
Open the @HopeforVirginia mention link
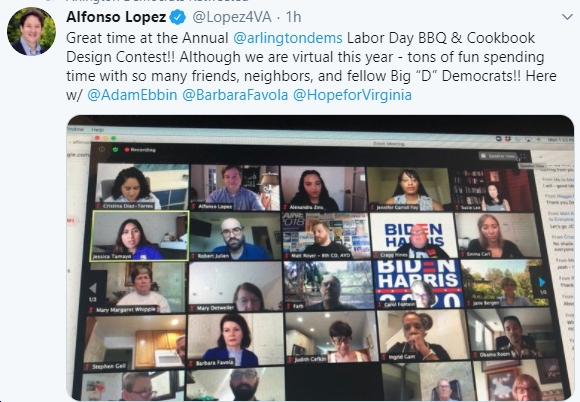pos(353,95)
